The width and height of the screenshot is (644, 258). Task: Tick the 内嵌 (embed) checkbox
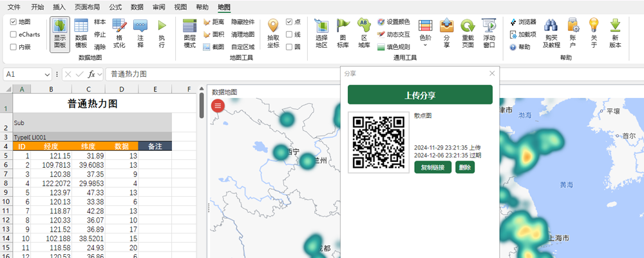[x=14, y=47]
